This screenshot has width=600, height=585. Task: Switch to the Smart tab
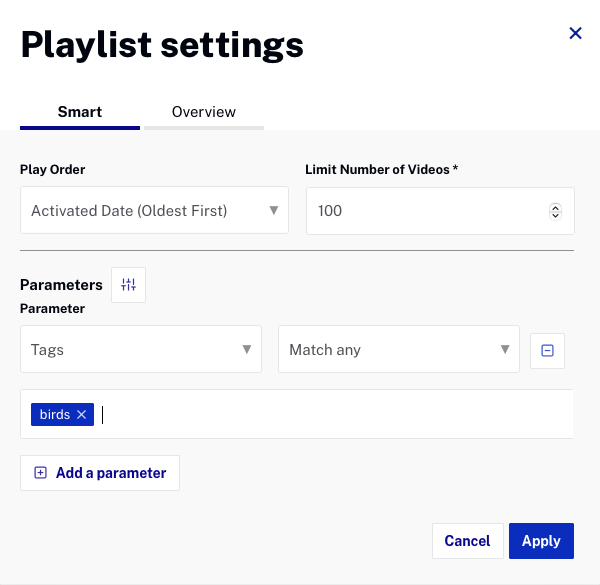80,112
